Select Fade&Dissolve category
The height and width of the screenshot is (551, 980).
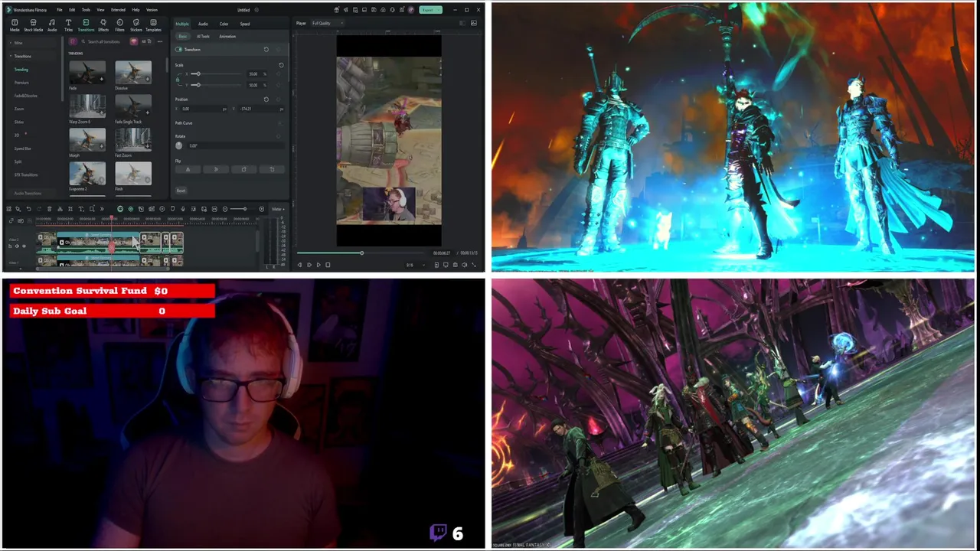(25, 96)
